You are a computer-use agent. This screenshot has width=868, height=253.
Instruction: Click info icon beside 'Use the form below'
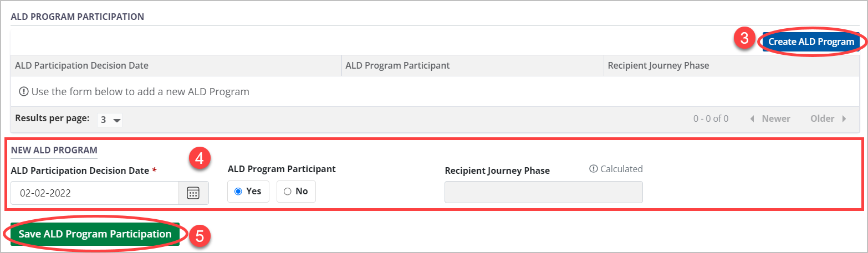[x=24, y=92]
